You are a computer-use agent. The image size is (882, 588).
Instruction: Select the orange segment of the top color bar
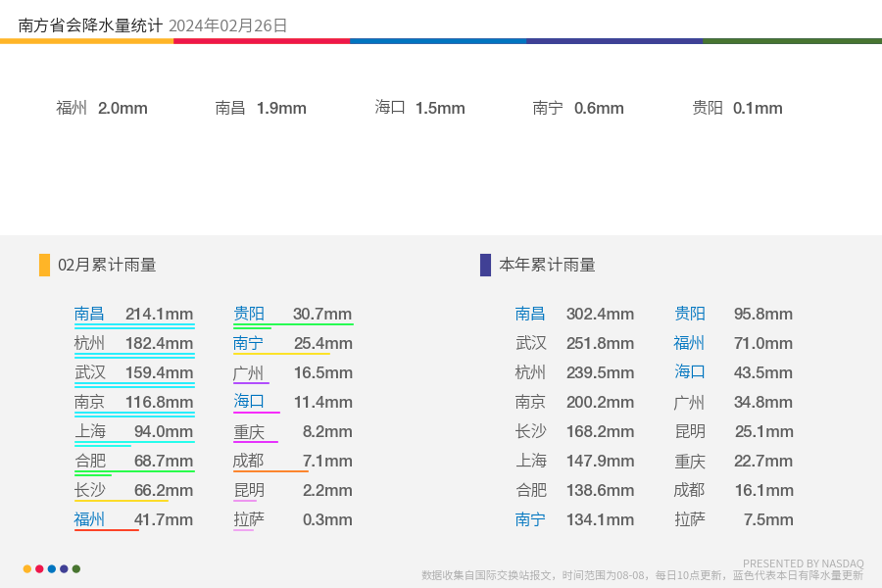point(86,41)
